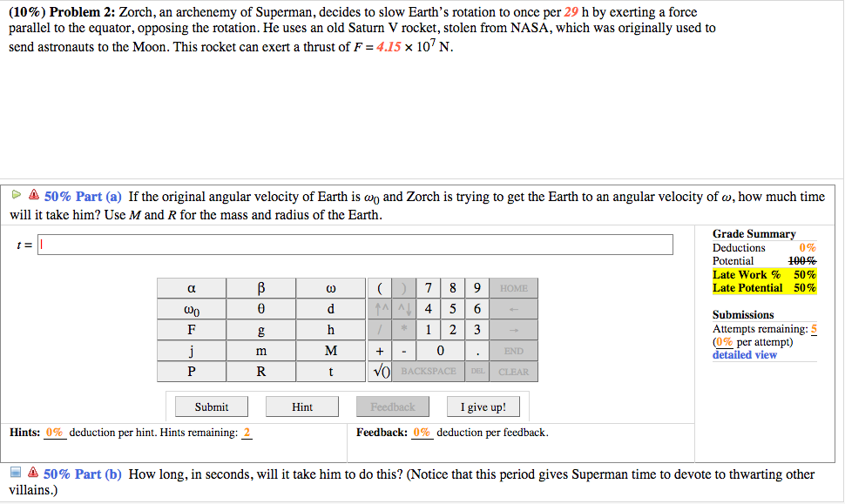Click the left arrow navigation key on the keypad
The image size is (845, 504).
click(x=513, y=309)
